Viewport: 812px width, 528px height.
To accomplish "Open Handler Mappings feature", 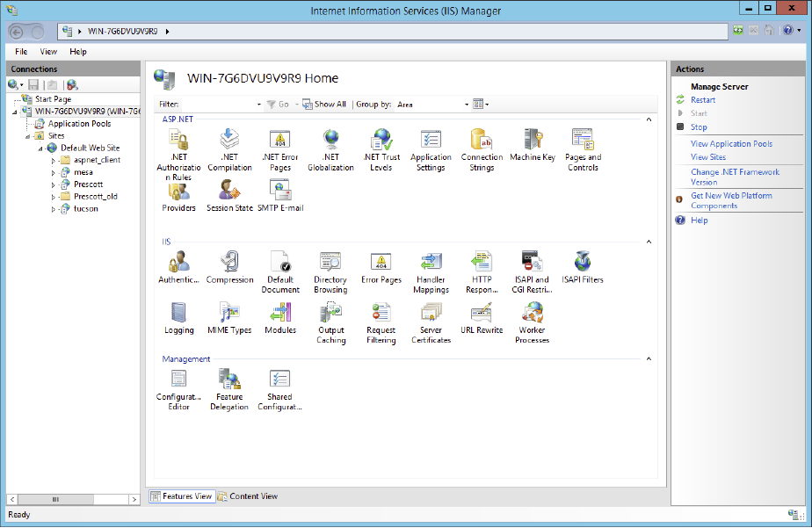I will [x=431, y=273].
